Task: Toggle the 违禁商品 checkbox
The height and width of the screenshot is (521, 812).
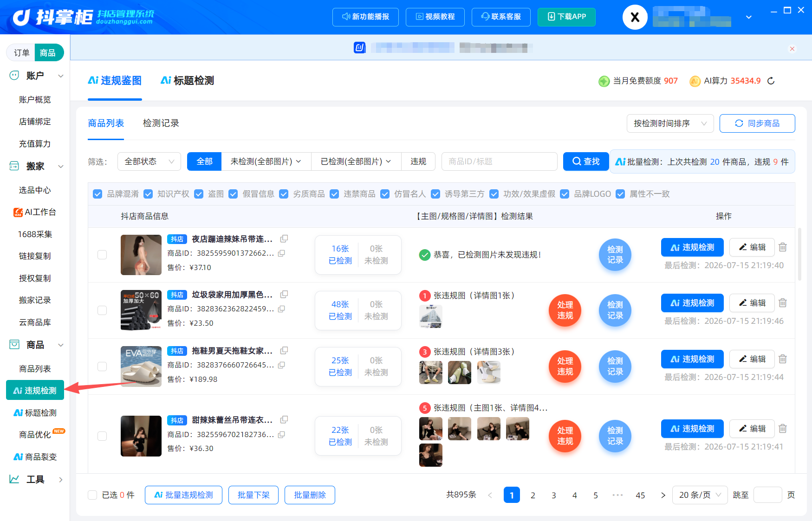Action: [334, 194]
